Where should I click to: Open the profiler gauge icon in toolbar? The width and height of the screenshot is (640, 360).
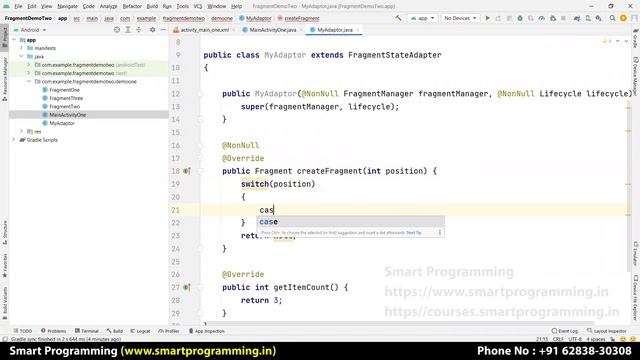(x=542, y=18)
